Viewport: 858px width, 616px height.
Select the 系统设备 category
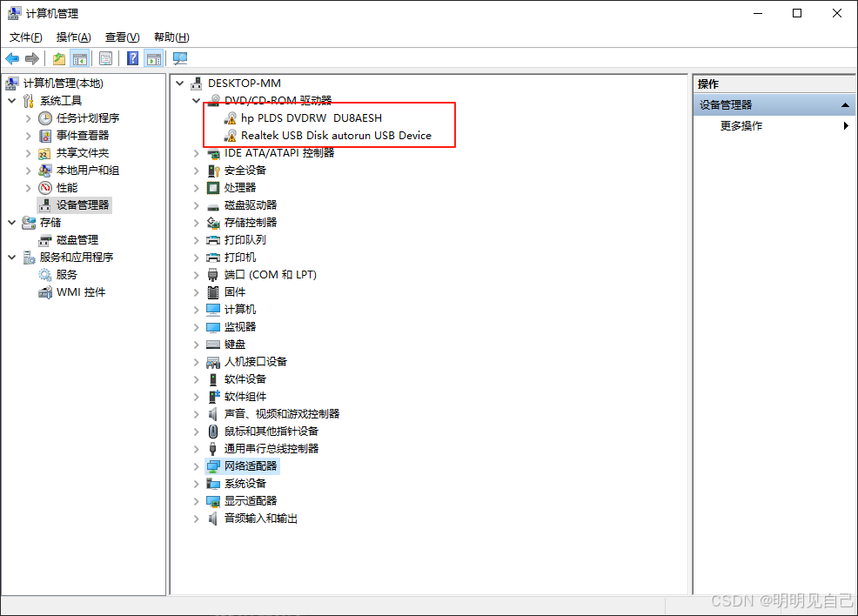coord(245,484)
